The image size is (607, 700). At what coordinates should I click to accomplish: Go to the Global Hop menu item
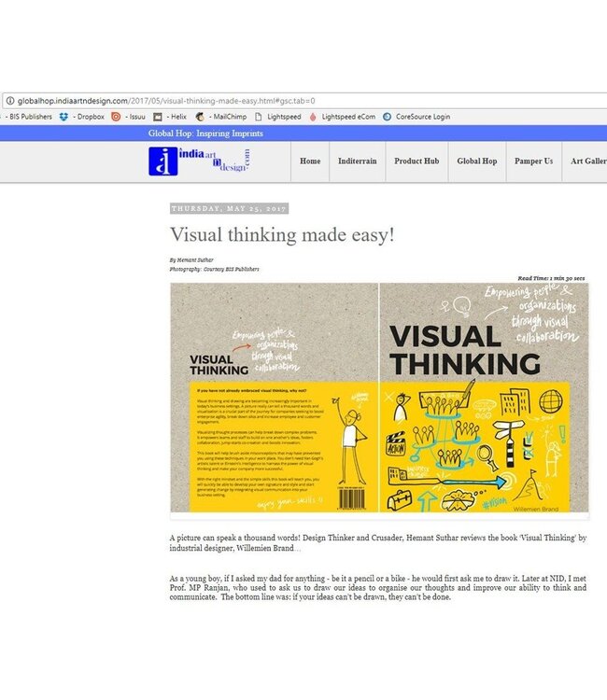pyautogui.click(x=477, y=161)
